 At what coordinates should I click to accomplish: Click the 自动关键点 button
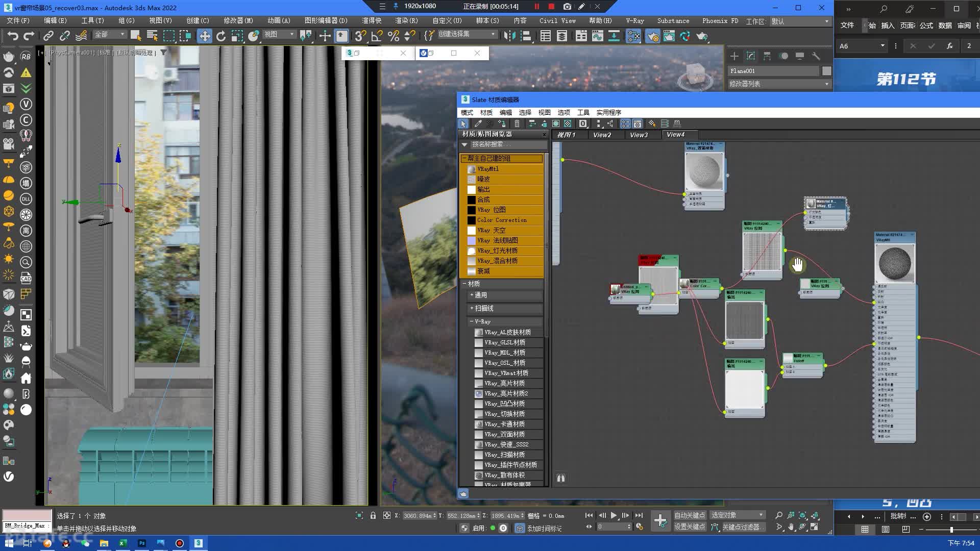690,515
